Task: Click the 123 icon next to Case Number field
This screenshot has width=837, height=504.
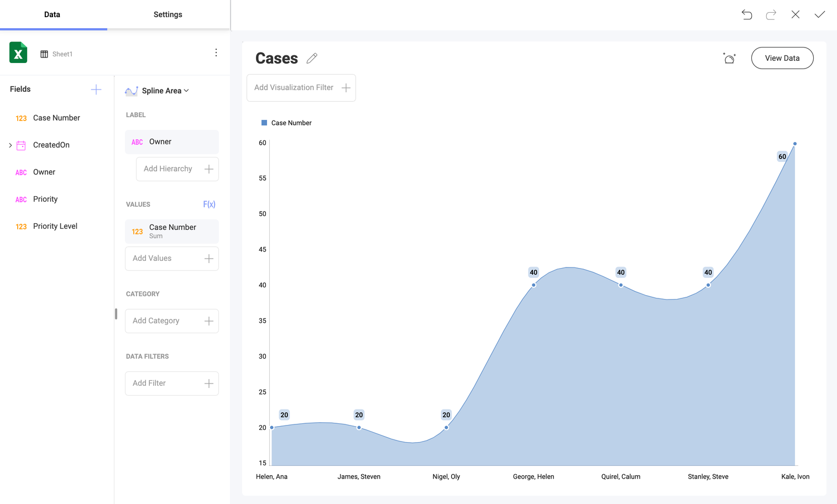Action: point(21,118)
